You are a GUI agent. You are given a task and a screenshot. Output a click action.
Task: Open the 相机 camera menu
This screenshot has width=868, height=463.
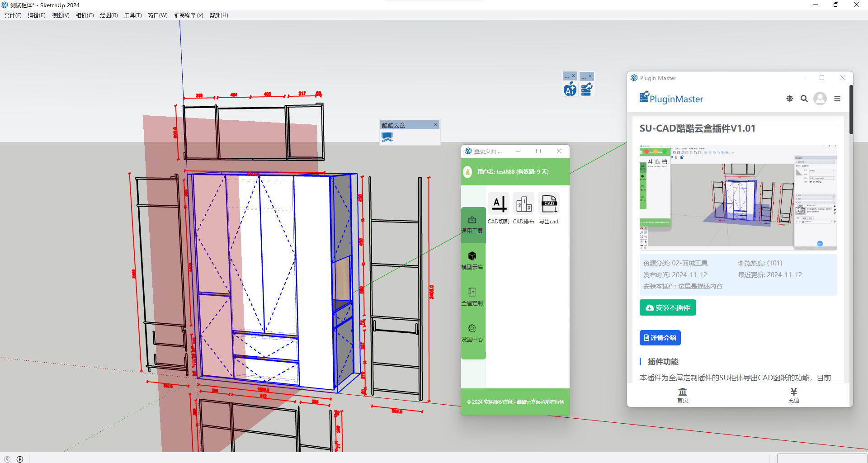coord(85,15)
